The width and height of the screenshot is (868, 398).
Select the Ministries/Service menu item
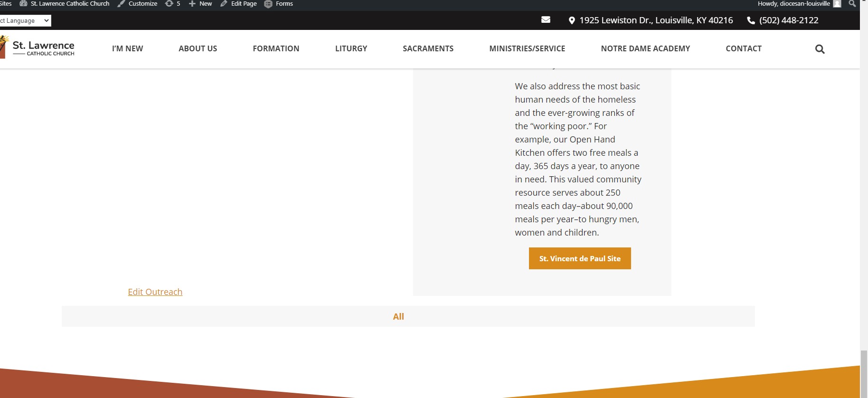point(527,48)
